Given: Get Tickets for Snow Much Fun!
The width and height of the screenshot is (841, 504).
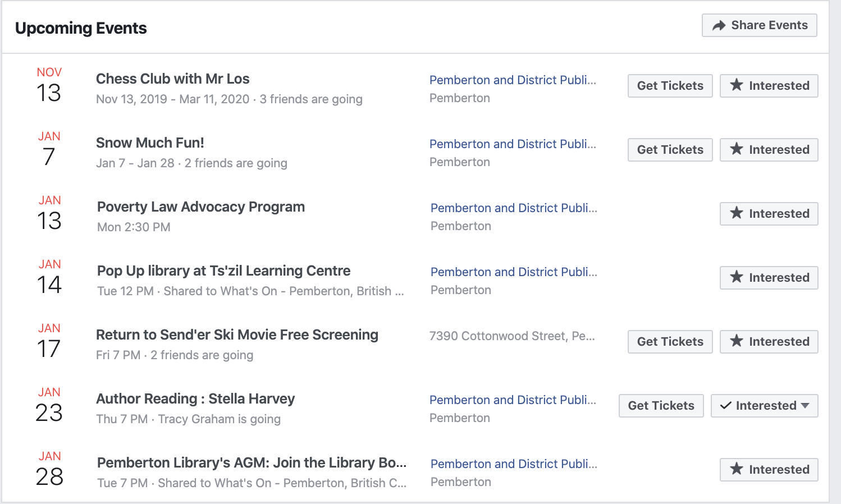Looking at the screenshot, I should click(670, 150).
